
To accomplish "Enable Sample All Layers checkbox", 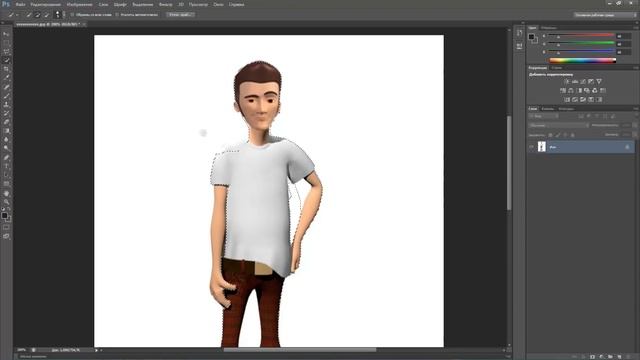I will coord(73,15).
